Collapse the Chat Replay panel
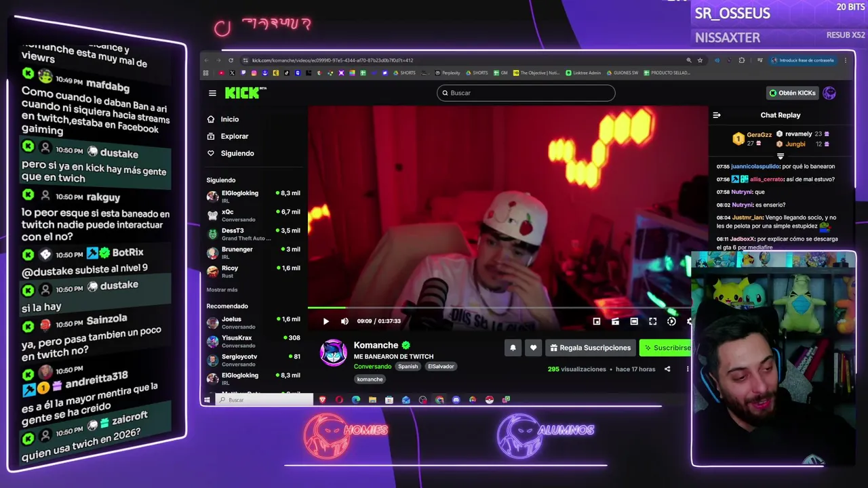Screen dimensions: 868x488 717,115
